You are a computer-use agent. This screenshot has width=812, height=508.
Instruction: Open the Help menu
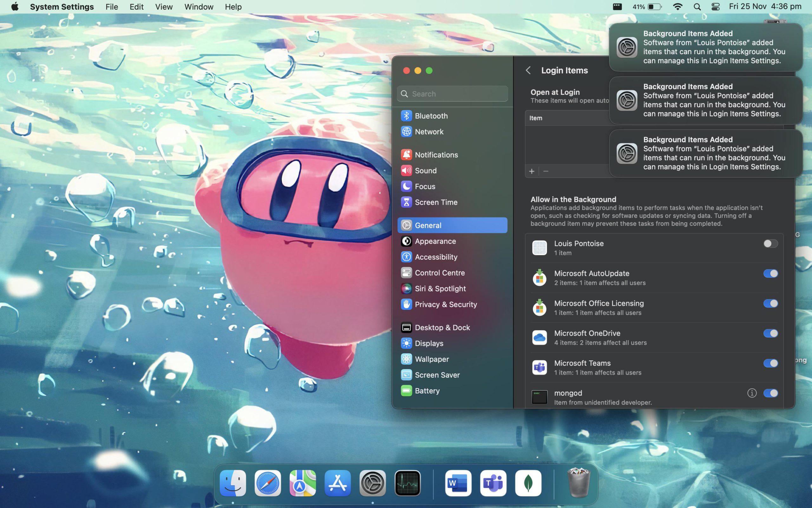[233, 7]
